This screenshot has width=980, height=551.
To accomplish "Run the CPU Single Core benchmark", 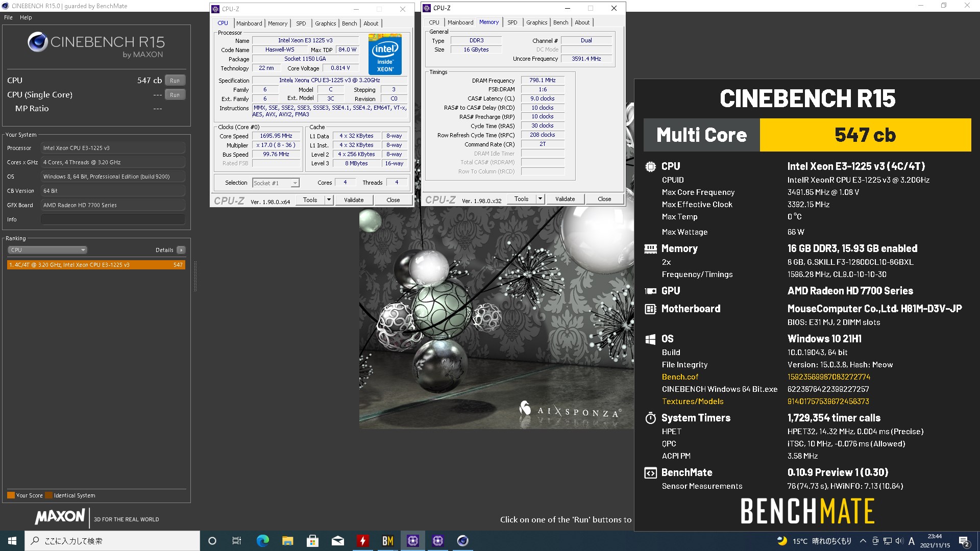I will click(175, 95).
